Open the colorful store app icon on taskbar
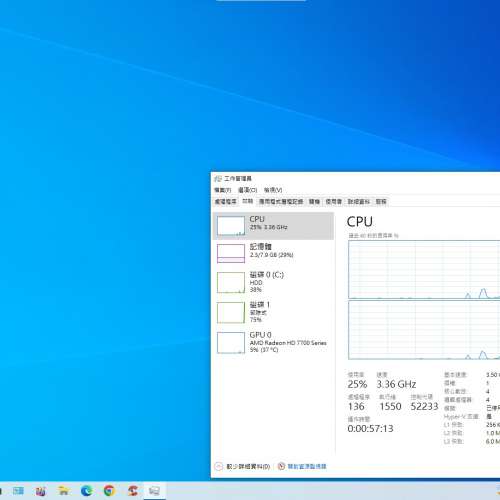500x500 pixels. [x=41, y=491]
